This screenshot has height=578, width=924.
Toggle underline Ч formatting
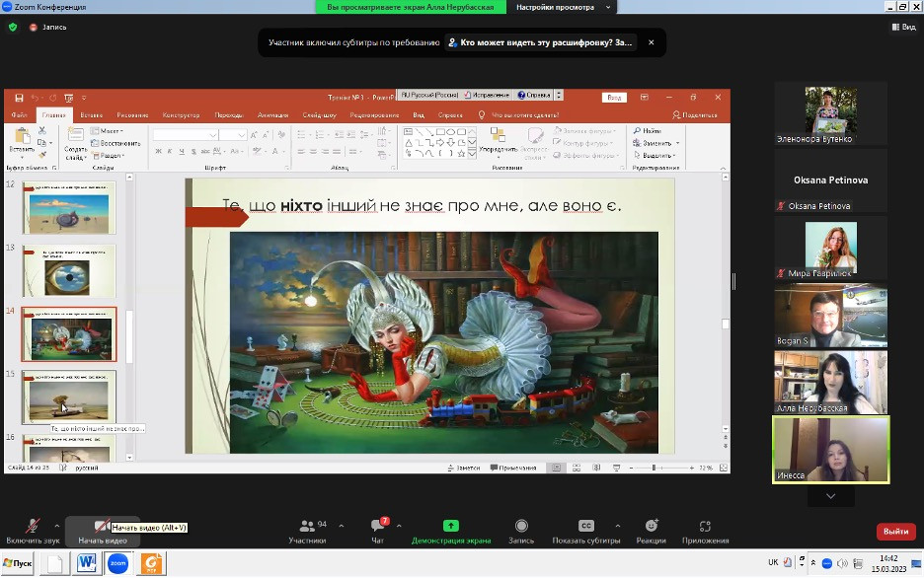[x=182, y=151]
